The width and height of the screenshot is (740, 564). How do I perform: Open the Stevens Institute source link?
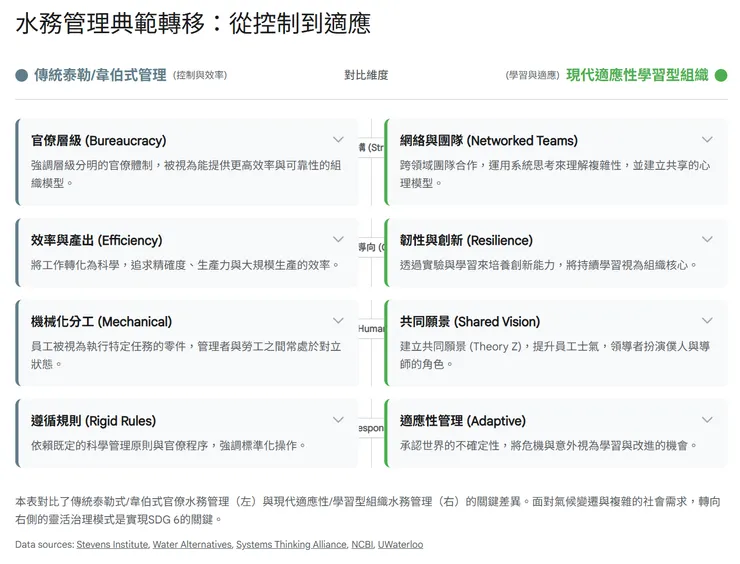(112, 544)
